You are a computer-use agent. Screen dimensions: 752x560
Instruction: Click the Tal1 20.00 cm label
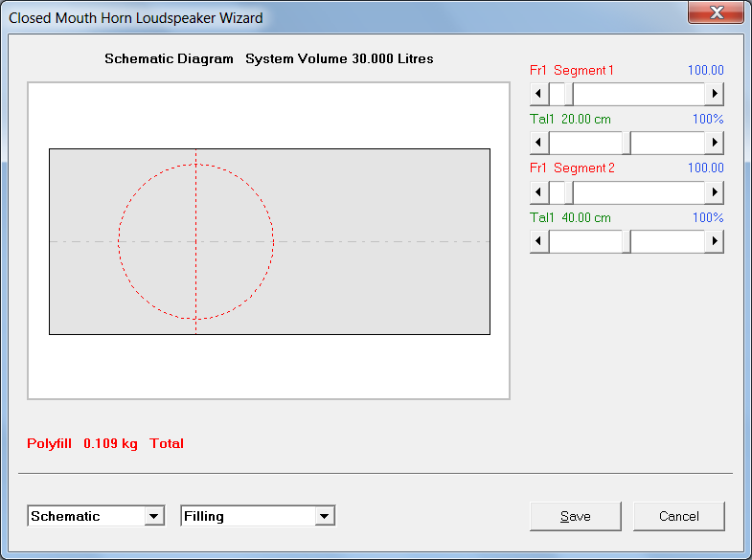(x=570, y=120)
